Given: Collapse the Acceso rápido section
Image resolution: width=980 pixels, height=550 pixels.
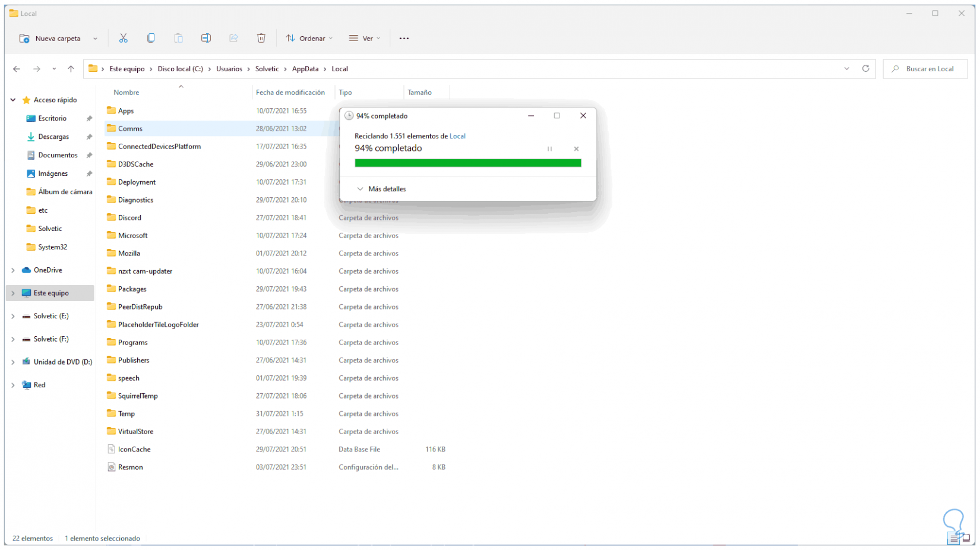Looking at the screenshot, I should click(13, 100).
